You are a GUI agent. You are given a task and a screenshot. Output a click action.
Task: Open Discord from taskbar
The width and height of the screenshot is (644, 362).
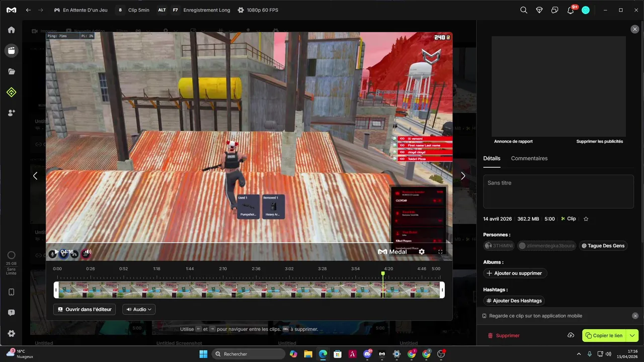(367, 354)
